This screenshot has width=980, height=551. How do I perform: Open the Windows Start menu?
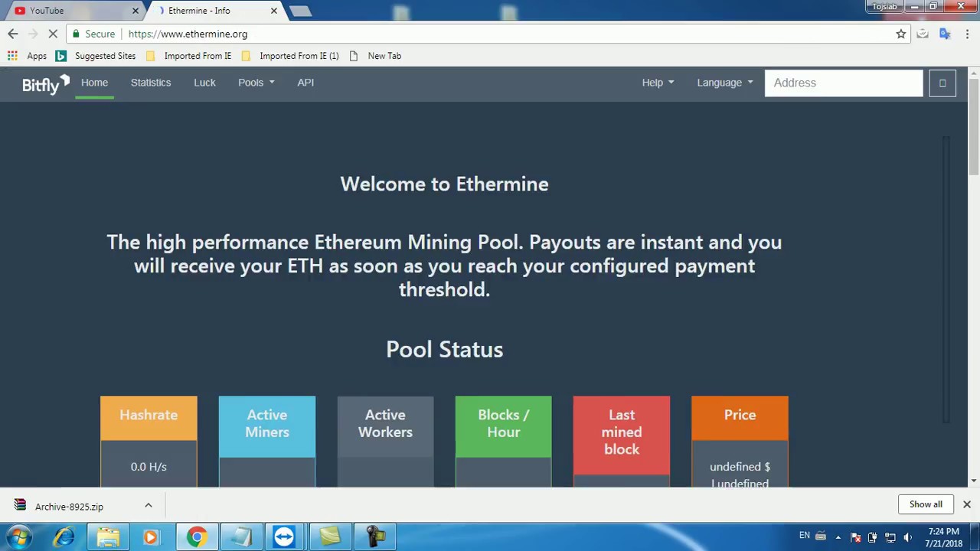click(x=19, y=537)
